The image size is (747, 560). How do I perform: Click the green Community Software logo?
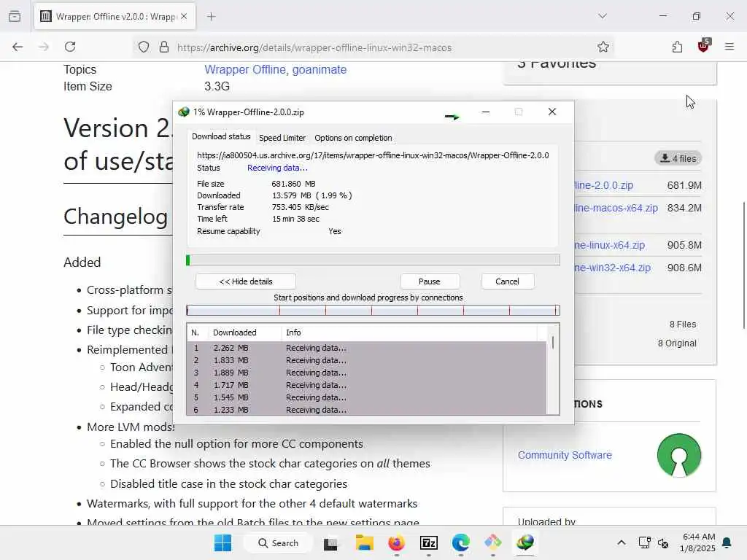coord(679,455)
